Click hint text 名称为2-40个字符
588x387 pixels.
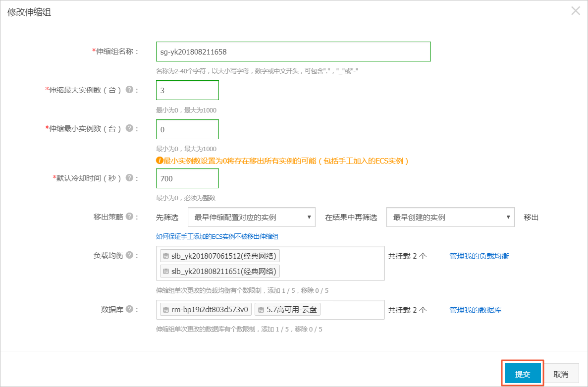click(257, 71)
